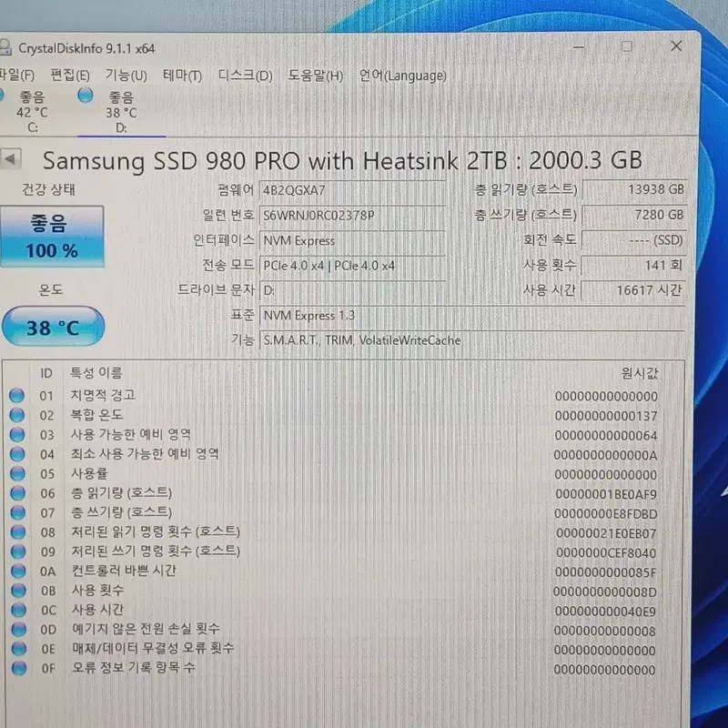Screen dimensions: 728x728
Task: Select the 사용률 attribute row
Action: click(344, 473)
